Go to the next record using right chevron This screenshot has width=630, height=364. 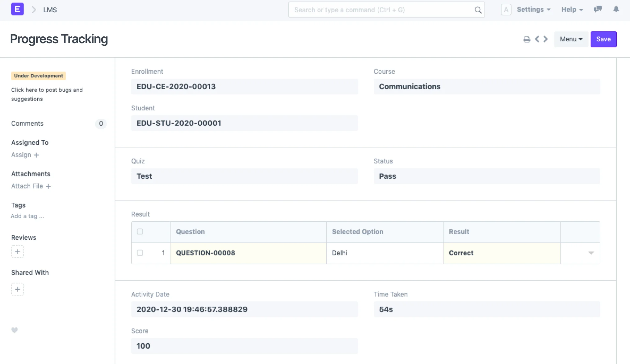[x=545, y=39]
